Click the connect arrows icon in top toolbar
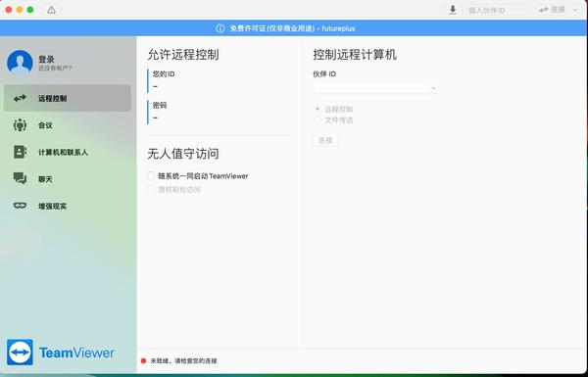Image resolution: width=588 pixels, height=377 pixels. tap(543, 10)
